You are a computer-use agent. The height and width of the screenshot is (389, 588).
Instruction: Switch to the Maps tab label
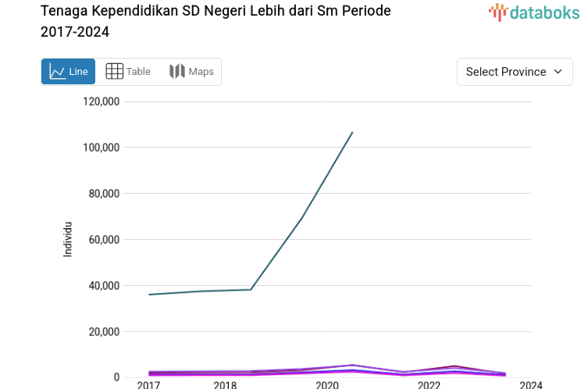pyautogui.click(x=201, y=72)
